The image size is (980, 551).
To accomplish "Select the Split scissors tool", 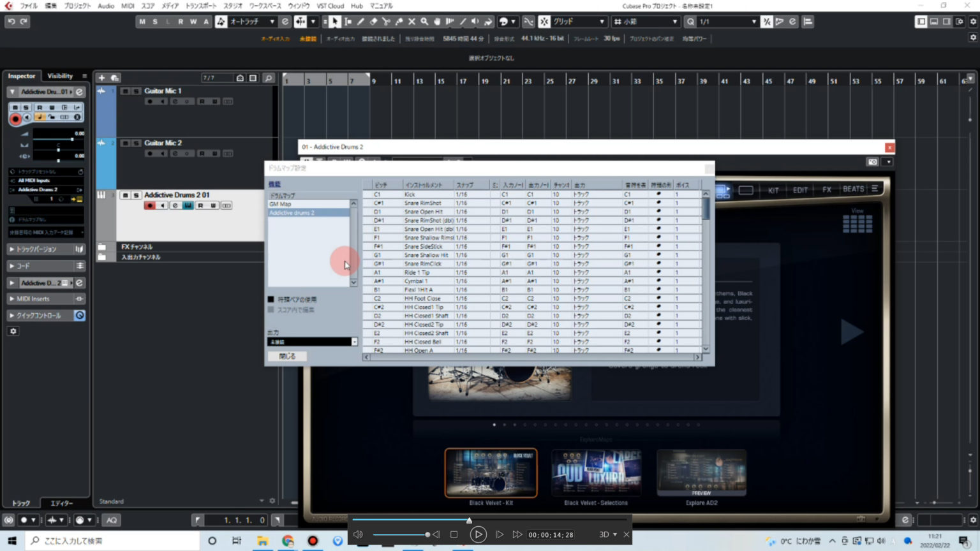I will click(386, 21).
